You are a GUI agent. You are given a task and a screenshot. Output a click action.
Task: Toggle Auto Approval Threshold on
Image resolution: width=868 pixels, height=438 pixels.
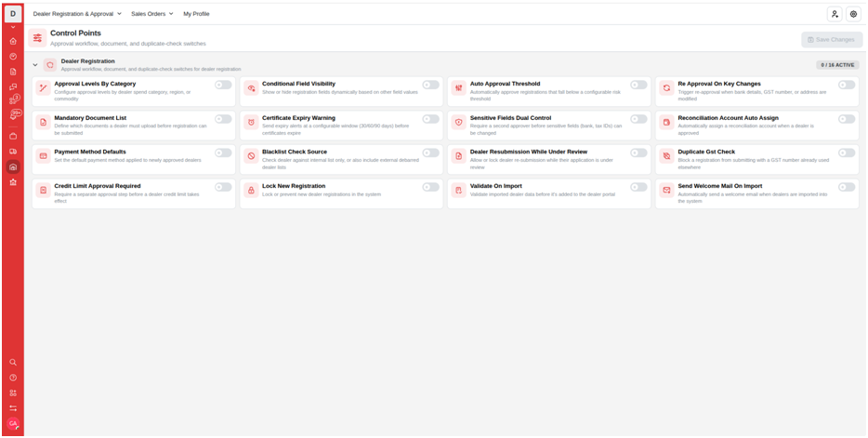tap(638, 85)
